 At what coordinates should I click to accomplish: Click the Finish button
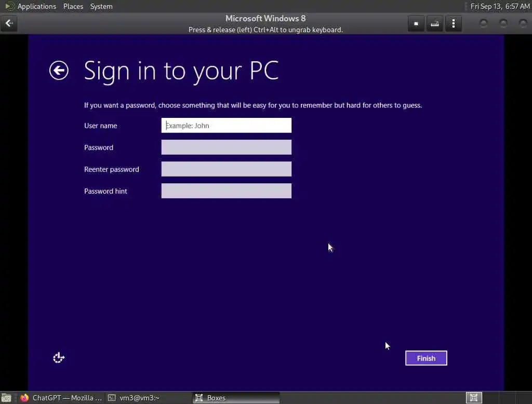(426, 358)
